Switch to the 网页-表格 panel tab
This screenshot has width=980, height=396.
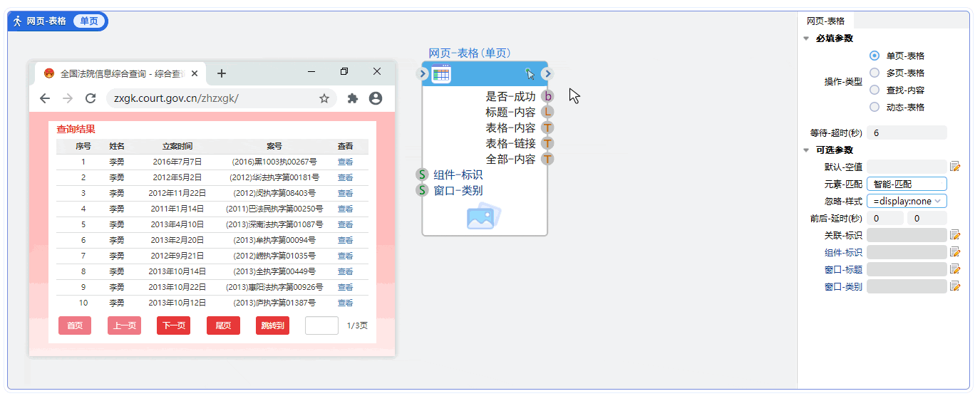tap(825, 21)
